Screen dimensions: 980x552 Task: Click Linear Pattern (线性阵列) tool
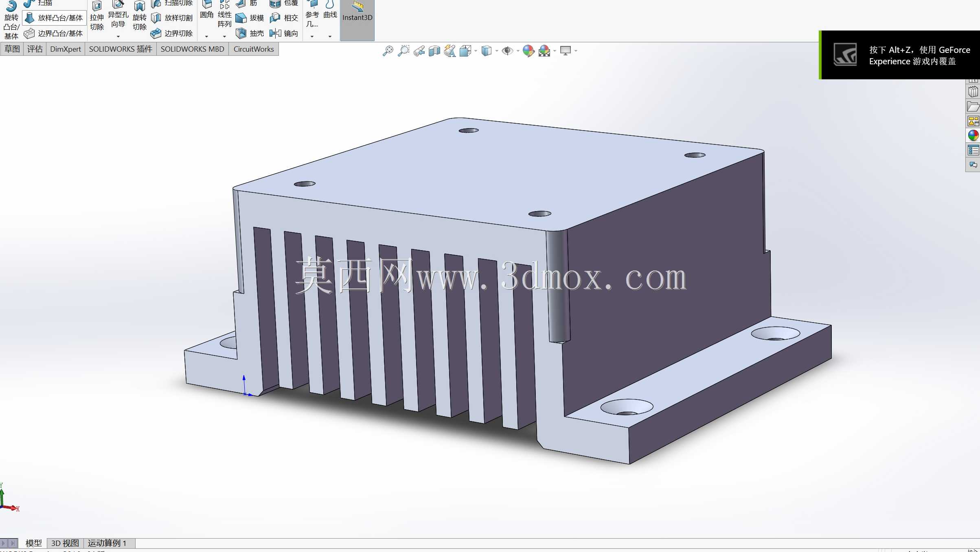[225, 15]
